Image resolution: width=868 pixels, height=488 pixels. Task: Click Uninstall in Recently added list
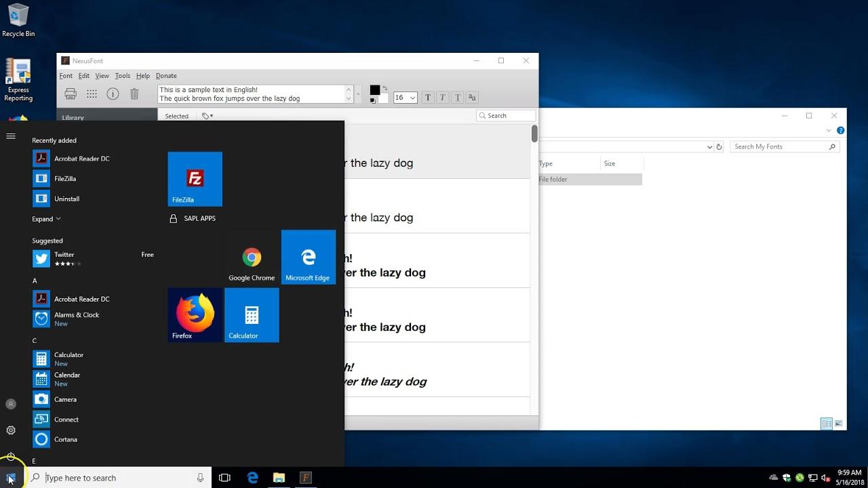(x=94, y=199)
